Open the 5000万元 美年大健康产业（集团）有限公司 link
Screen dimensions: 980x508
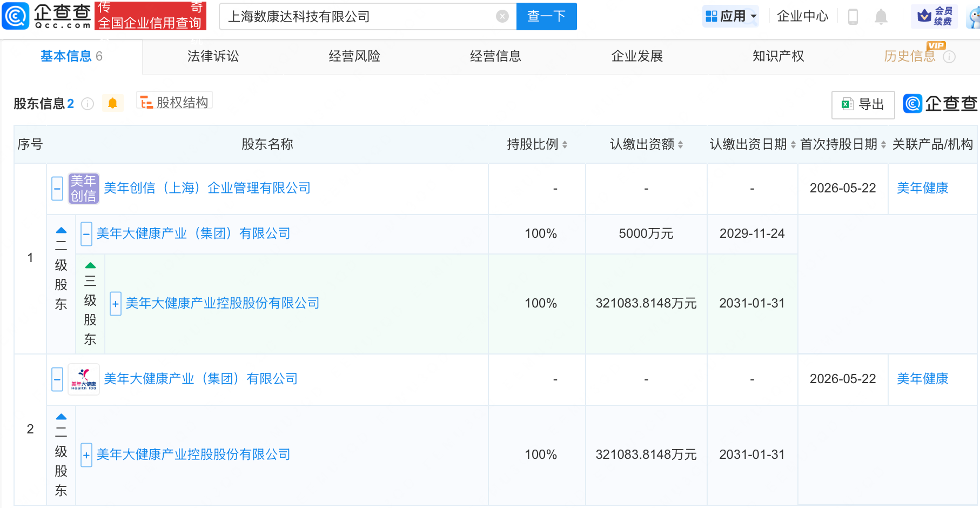[193, 233]
